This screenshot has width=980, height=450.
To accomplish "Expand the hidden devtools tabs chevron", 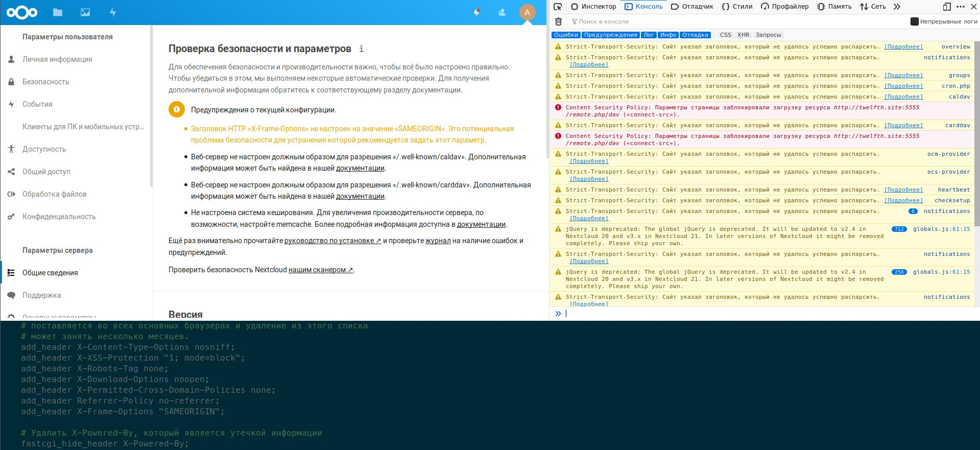I will 897,7.
